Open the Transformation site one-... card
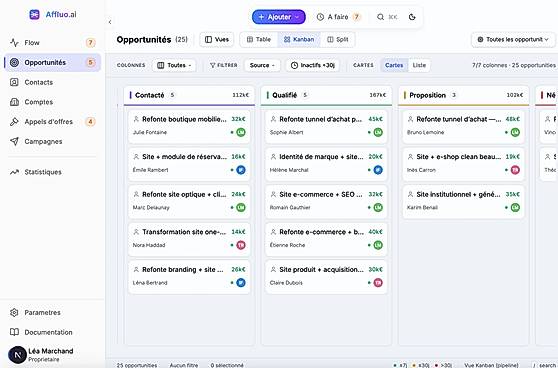 point(189,239)
